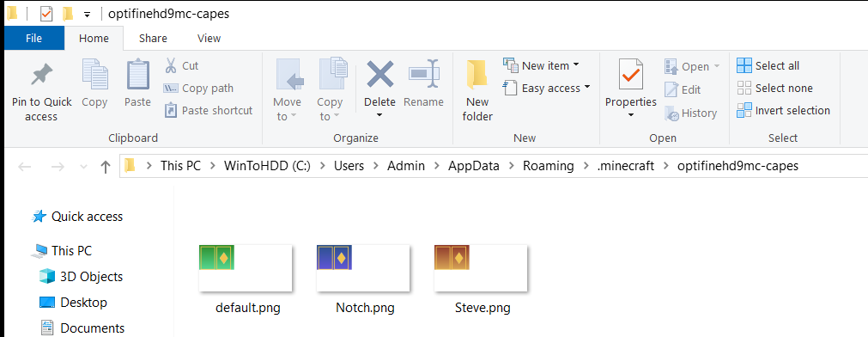Expand chevron after Roaming breadcrumb

pos(586,166)
